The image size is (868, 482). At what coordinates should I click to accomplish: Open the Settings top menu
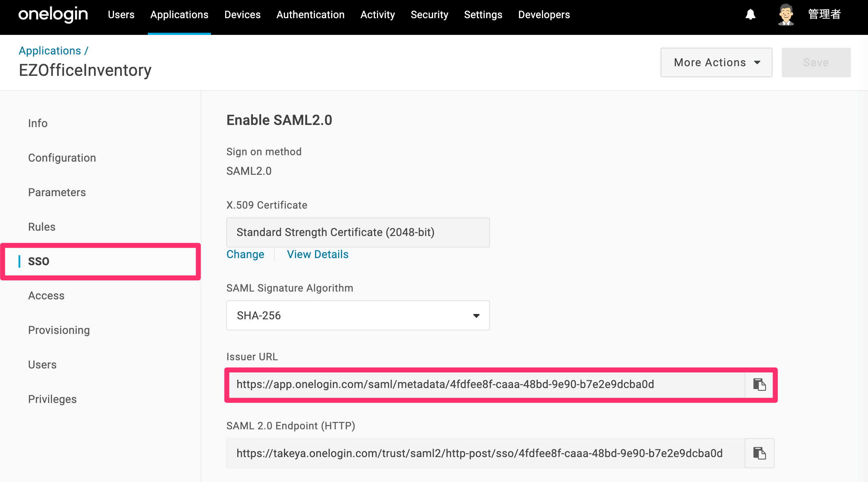(483, 15)
